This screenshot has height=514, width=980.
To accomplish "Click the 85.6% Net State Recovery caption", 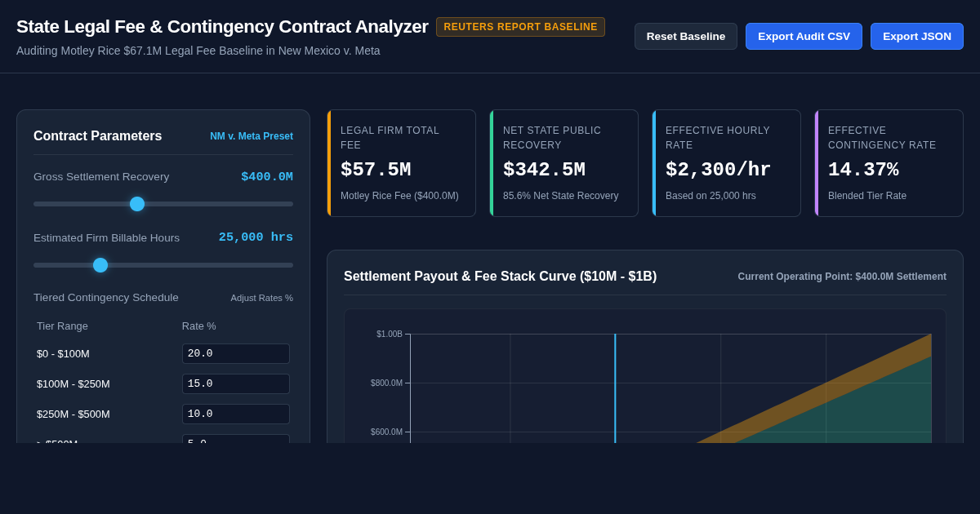I will tap(561, 196).
